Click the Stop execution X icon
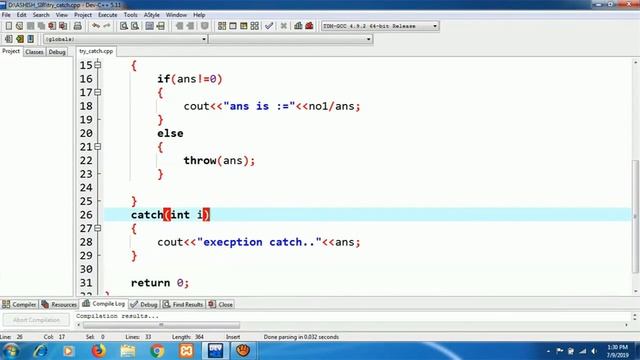The height and width of the screenshot is (360, 640). [284, 26]
